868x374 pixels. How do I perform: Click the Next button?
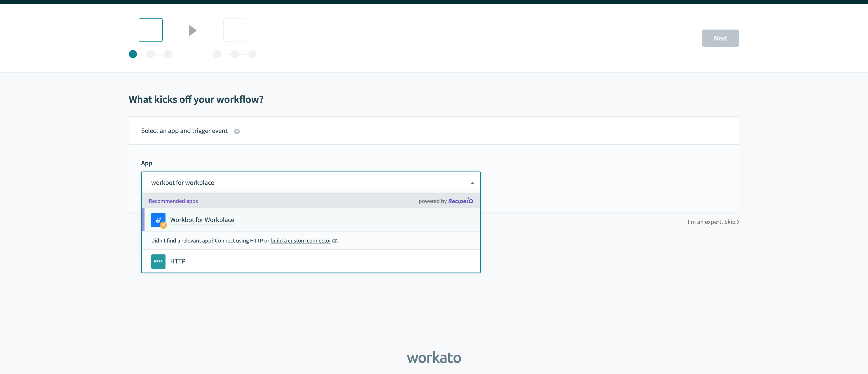(720, 38)
